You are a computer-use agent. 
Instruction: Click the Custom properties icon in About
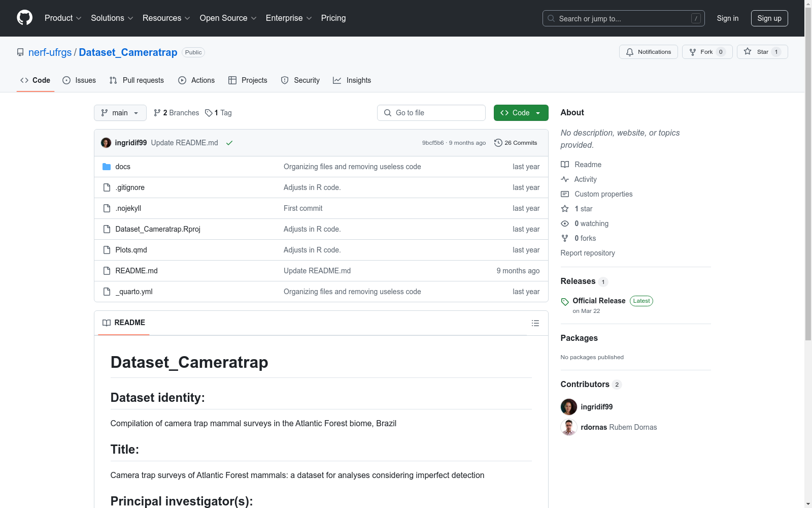(x=565, y=194)
